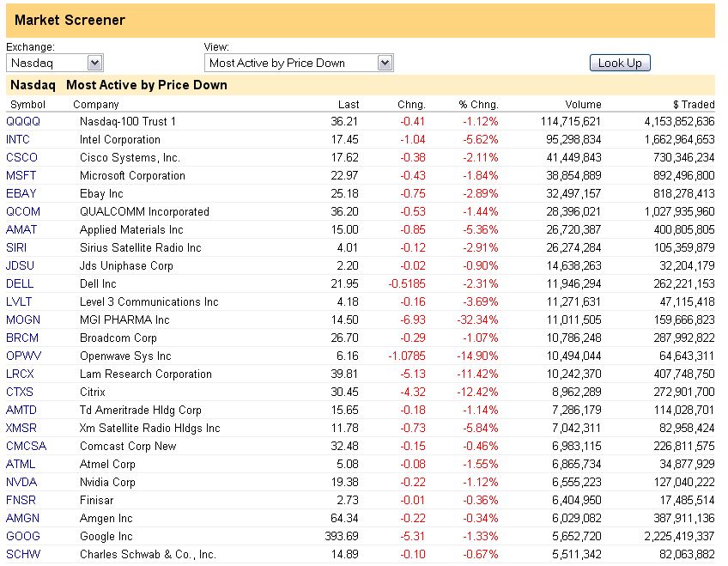Click the Symbol column header
The height and width of the screenshot is (566, 728).
(27, 105)
